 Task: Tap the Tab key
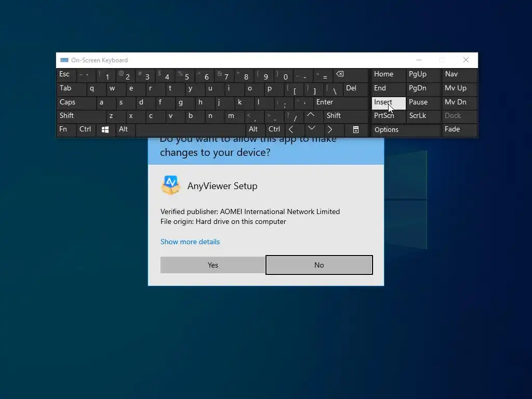tap(71, 88)
